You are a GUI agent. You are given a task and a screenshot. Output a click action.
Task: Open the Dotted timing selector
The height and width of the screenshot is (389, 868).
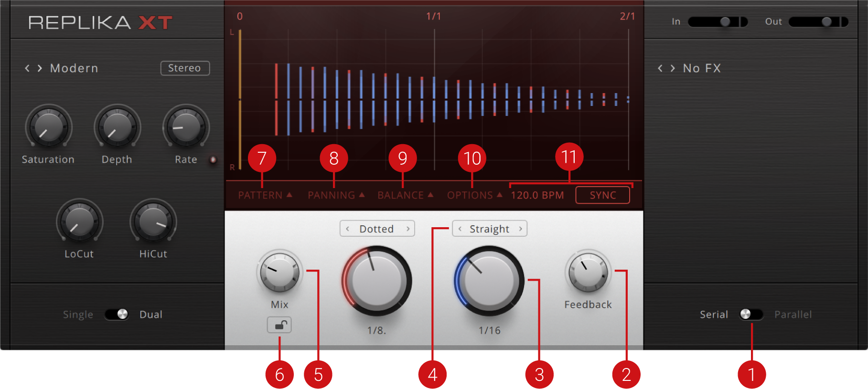377,229
